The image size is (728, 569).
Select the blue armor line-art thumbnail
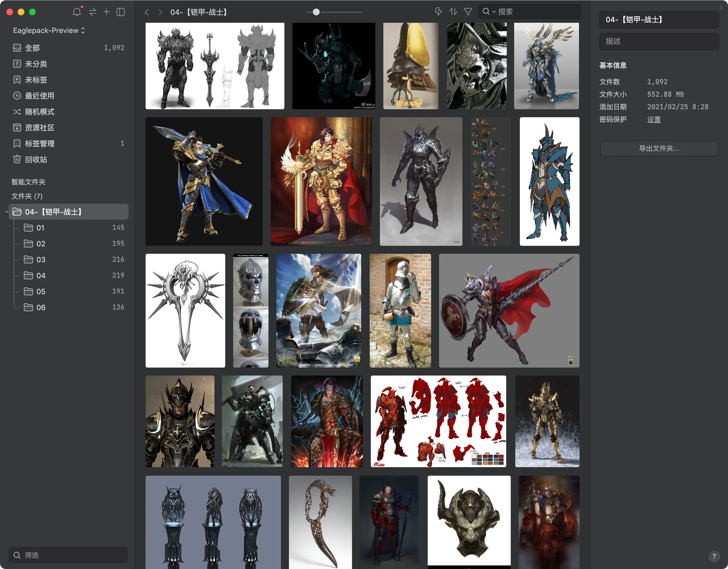[549, 182]
